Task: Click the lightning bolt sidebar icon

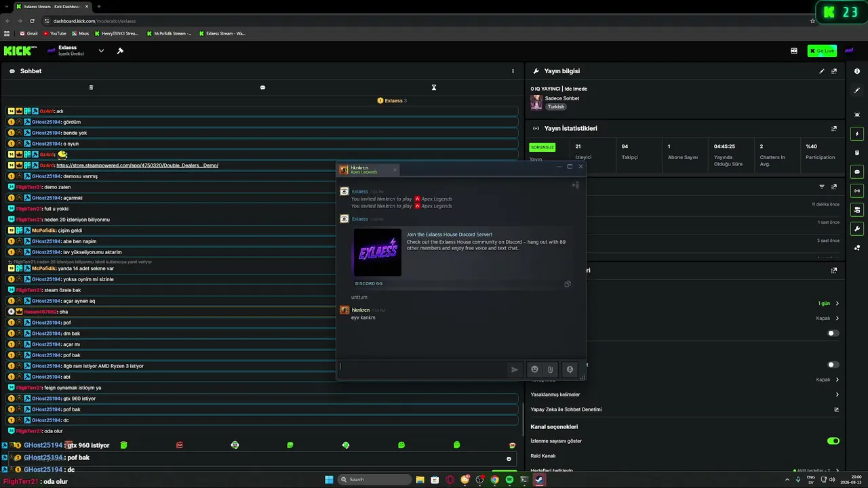Action: coord(857,134)
